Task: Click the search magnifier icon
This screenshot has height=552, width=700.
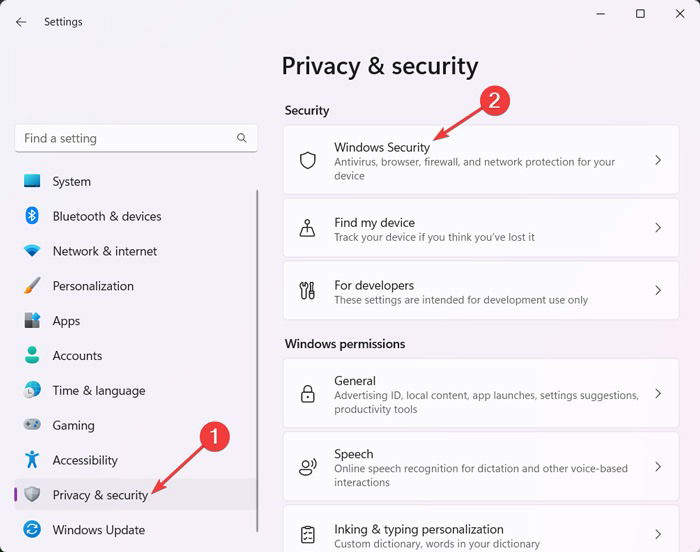Action: pos(242,138)
